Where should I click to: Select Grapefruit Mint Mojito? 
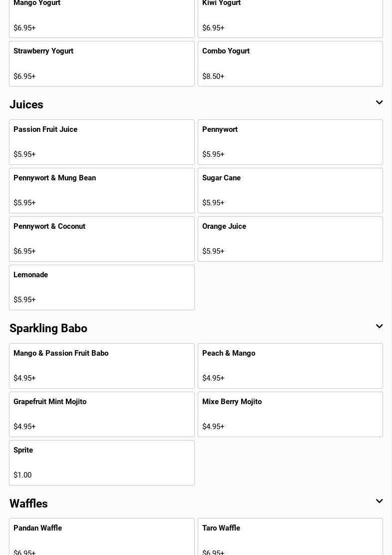(x=101, y=414)
